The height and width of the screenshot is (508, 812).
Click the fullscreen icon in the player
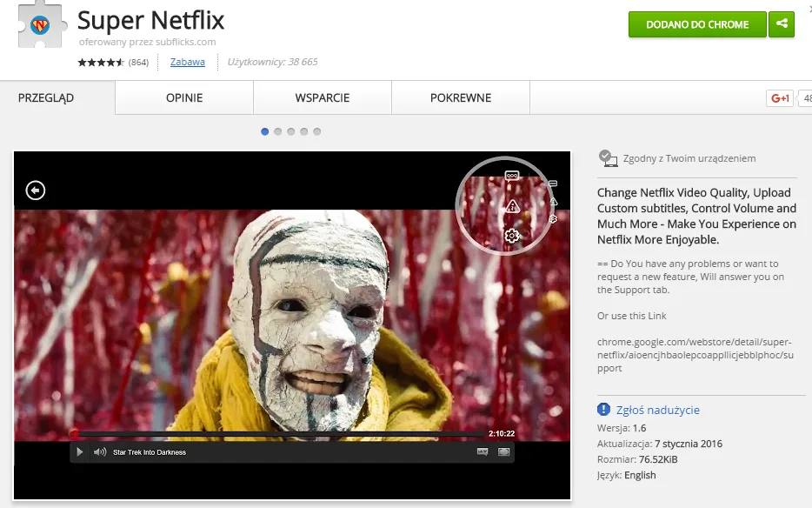tap(503, 452)
